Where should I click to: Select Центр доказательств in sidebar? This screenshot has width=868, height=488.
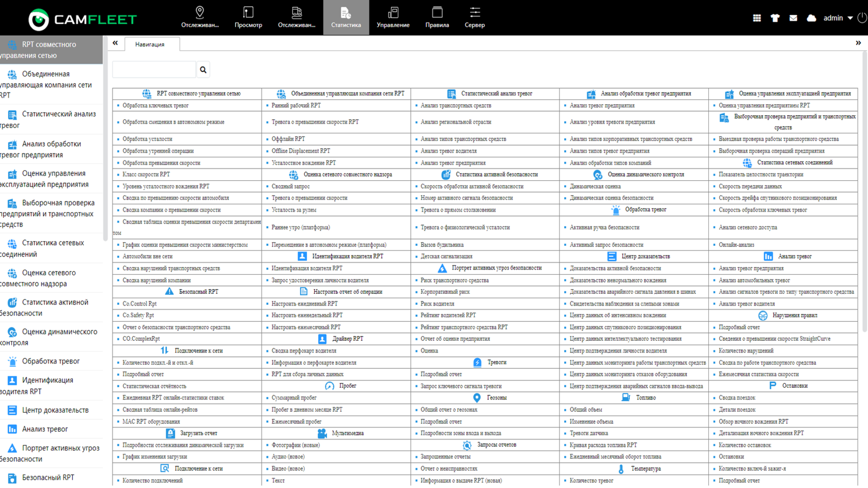tap(55, 410)
